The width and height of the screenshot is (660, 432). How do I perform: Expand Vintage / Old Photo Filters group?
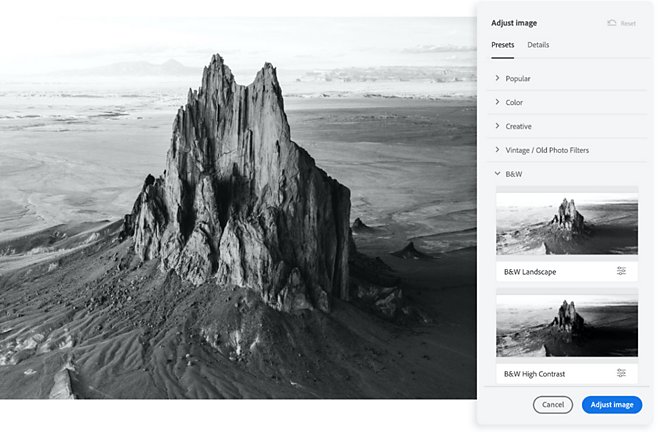(x=567, y=150)
